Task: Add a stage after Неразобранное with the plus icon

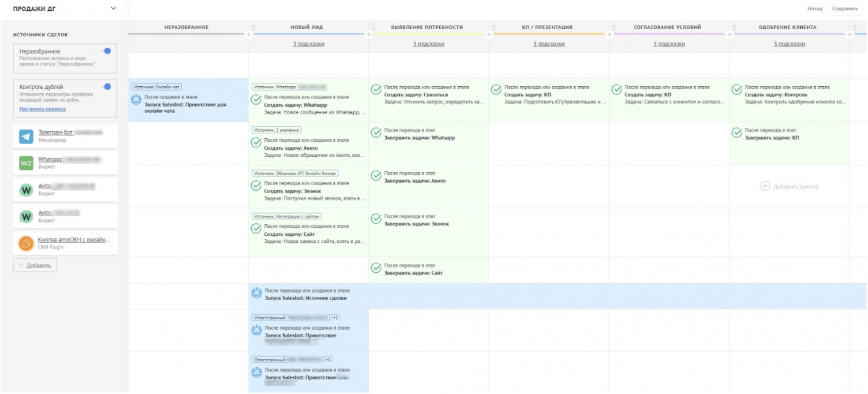Action: pos(248,35)
